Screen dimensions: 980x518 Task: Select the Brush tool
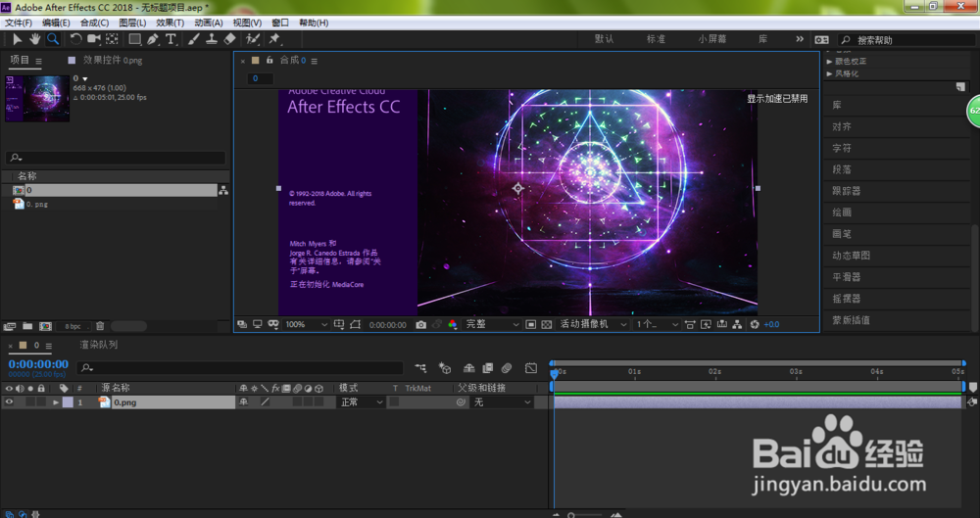click(x=194, y=39)
